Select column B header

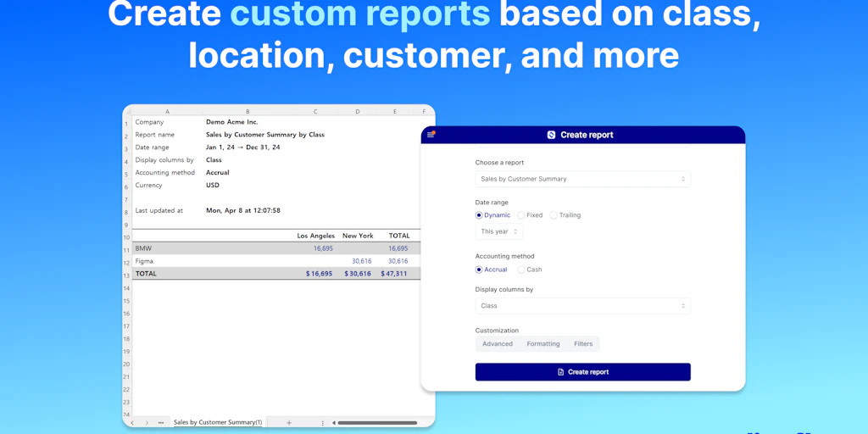tap(248, 111)
